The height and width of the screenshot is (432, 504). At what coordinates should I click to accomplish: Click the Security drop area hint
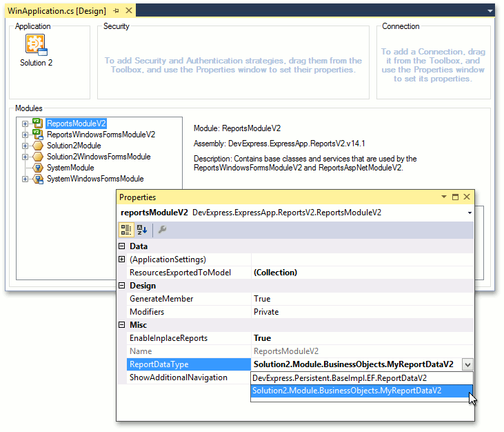click(x=233, y=65)
